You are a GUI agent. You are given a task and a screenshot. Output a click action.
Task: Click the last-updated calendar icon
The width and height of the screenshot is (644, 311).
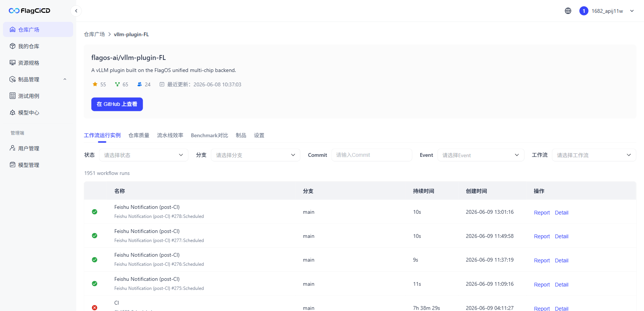(162, 84)
